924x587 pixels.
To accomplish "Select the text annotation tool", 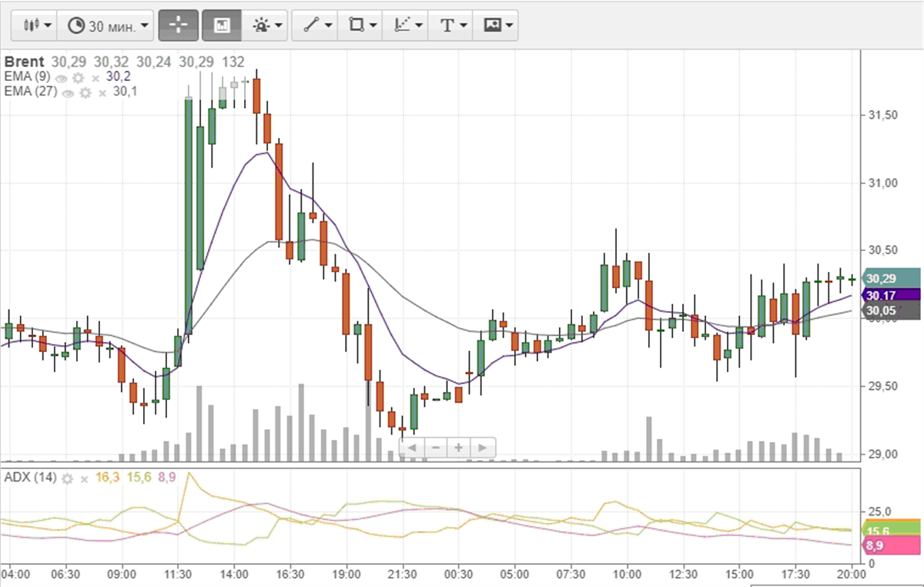I will point(451,25).
